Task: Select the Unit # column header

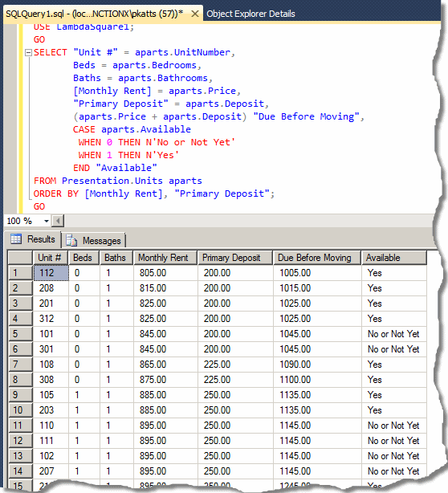Action: [x=51, y=258]
